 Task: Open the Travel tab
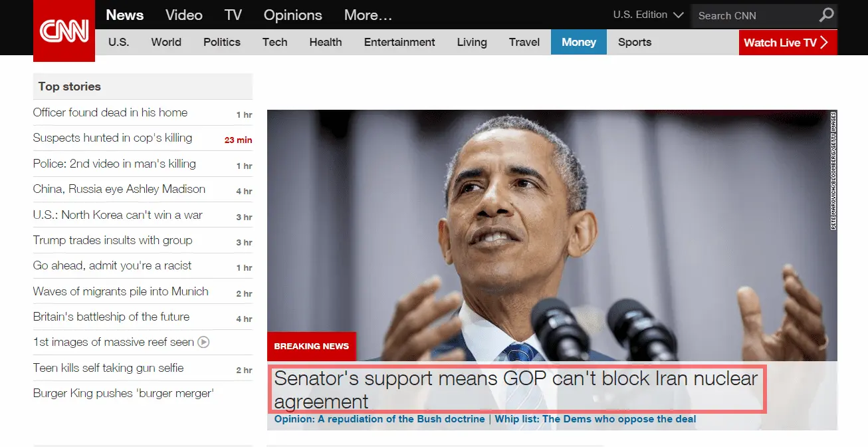click(524, 42)
